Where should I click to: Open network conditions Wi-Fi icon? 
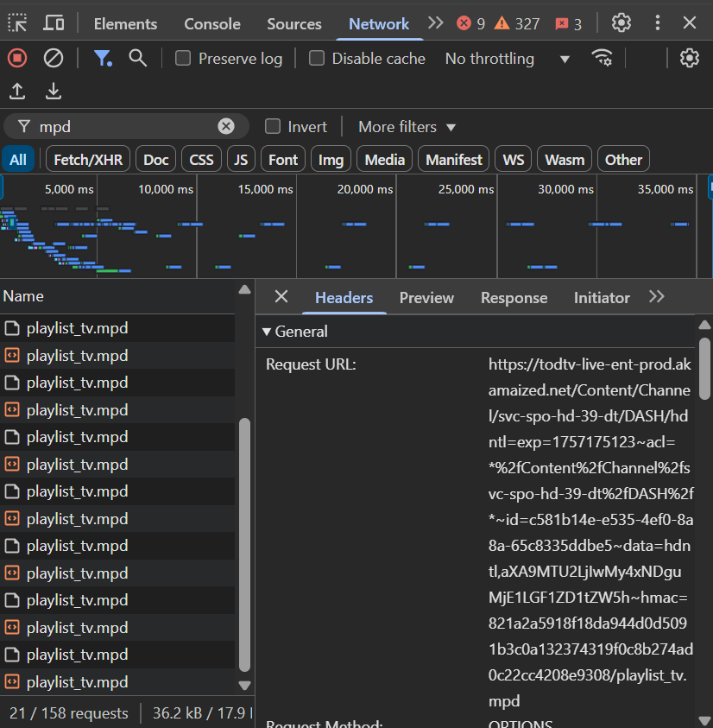pyautogui.click(x=602, y=58)
